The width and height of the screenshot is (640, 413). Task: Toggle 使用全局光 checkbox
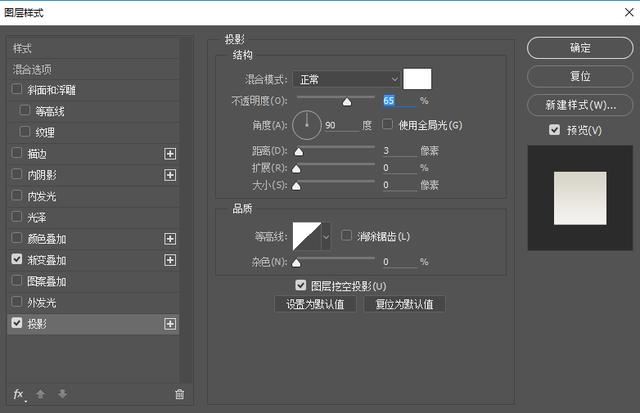tap(387, 124)
